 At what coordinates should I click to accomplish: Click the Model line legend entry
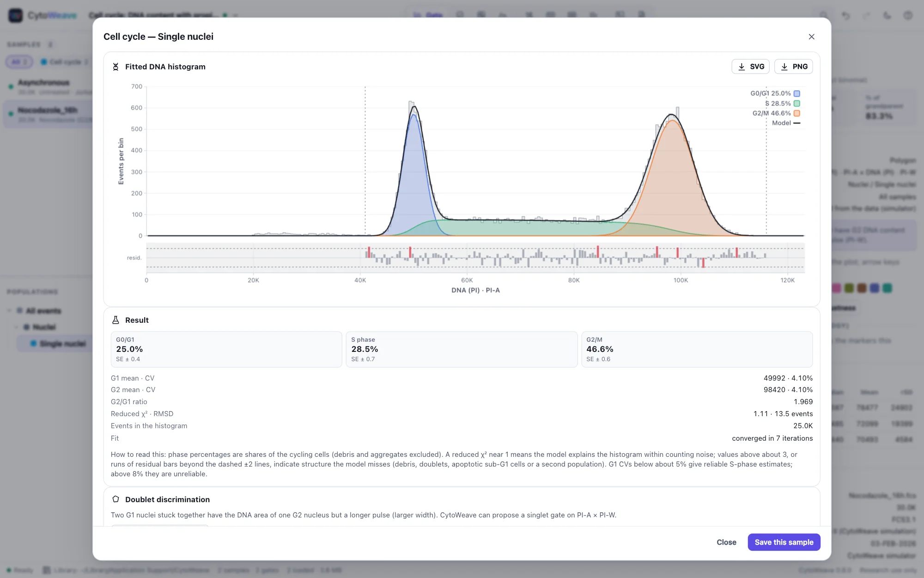click(x=786, y=123)
